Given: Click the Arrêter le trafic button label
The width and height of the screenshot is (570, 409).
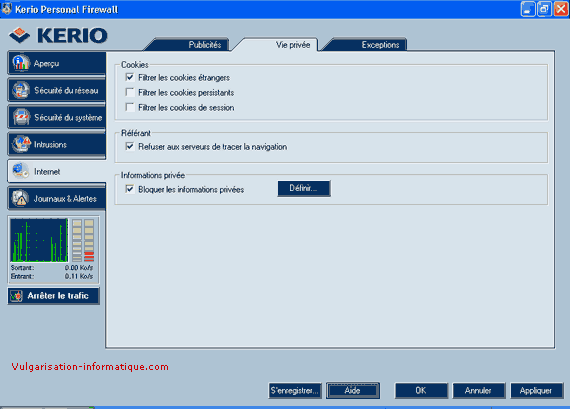Looking at the screenshot, I should [x=58, y=296].
